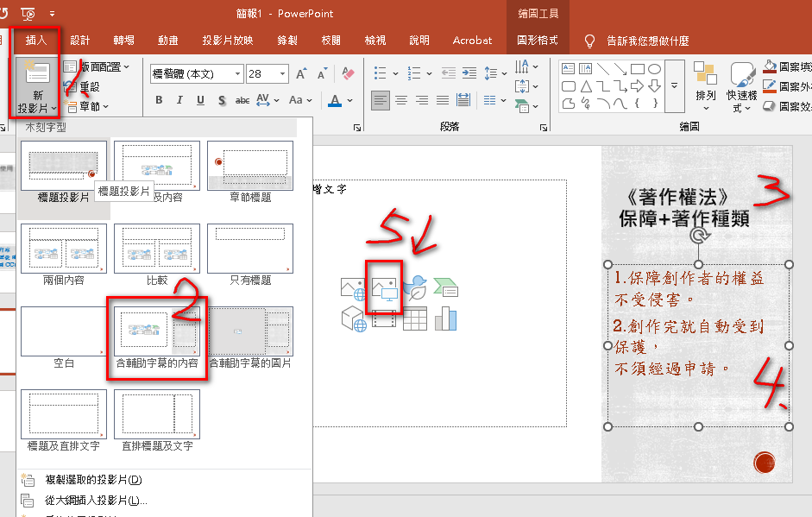Click the font color A button
This screenshot has width=812, height=517.
[335, 100]
